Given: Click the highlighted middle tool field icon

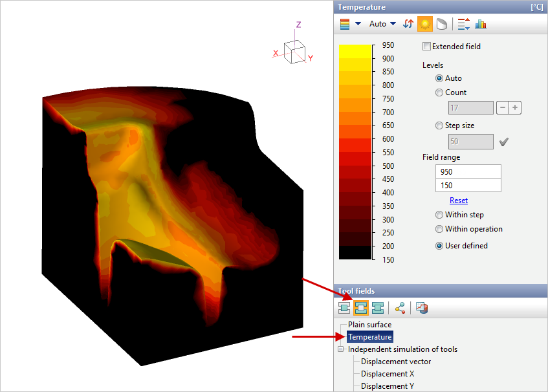Looking at the screenshot, I should click(x=361, y=307).
